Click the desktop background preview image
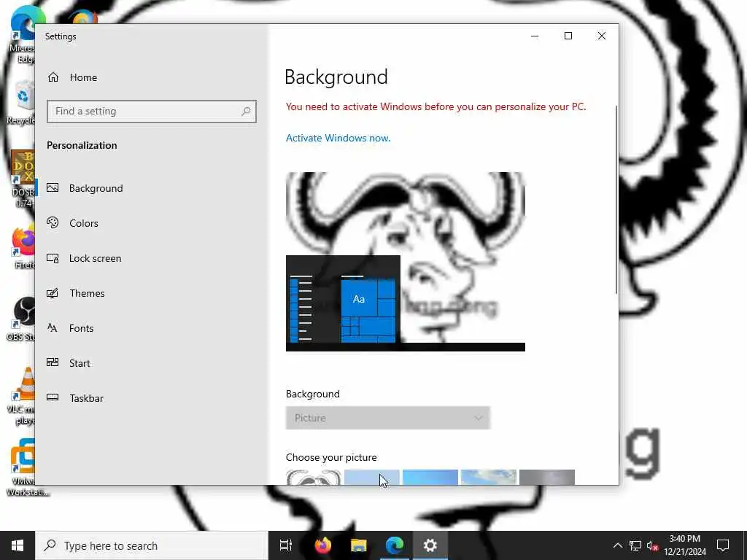This screenshot has width=747, height=560. 406,262
